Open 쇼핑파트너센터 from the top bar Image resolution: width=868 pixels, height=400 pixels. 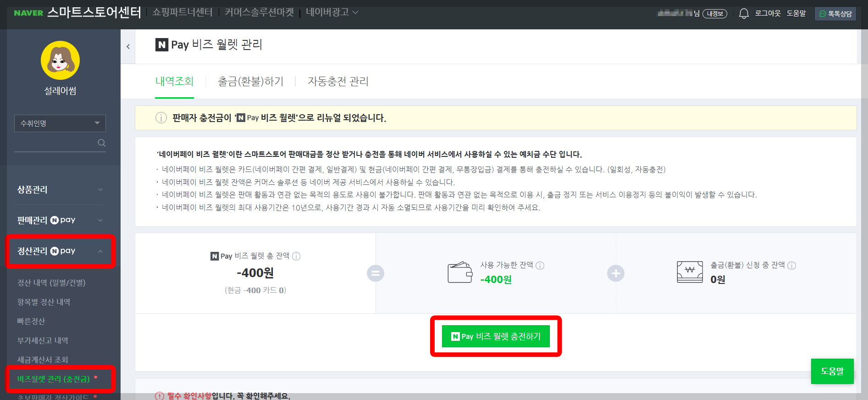[182, 12]
